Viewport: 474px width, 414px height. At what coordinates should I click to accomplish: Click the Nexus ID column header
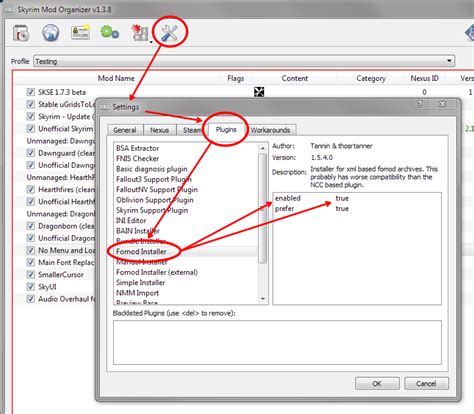(424, 78)
